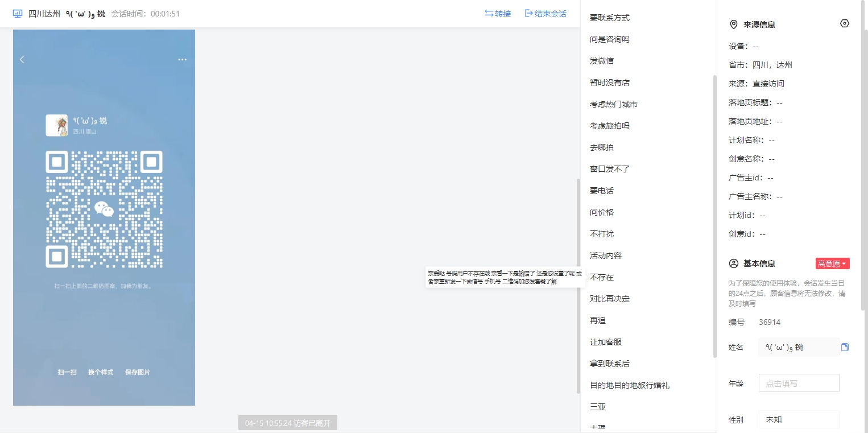Select quick reply 要联系方式

click(610, 18)
